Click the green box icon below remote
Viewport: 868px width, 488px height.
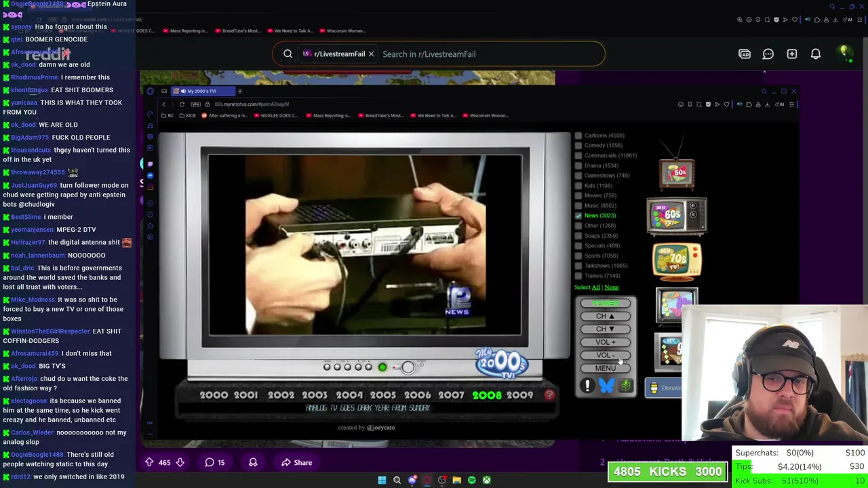[x=625, y=386]
